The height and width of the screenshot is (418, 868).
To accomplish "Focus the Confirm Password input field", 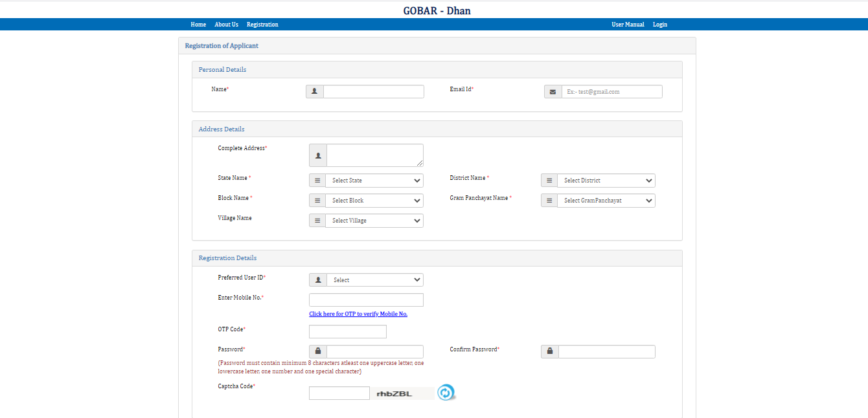I will point(607,351).
